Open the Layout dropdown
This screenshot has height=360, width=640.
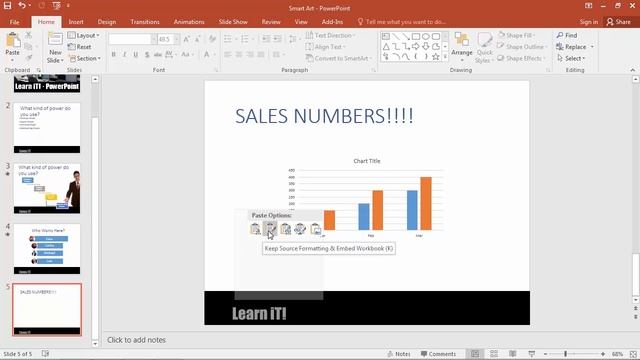[x=84, y=36]
